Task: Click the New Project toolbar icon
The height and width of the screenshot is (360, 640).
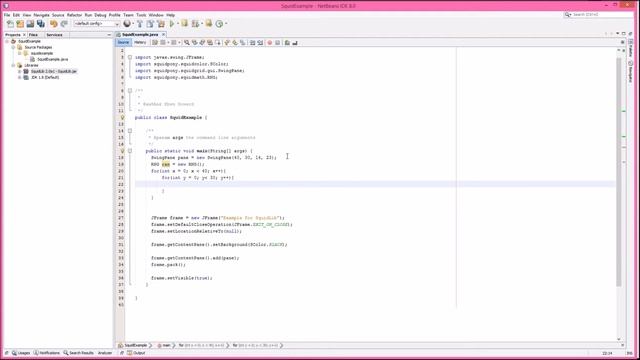Action: click(20, 24)
